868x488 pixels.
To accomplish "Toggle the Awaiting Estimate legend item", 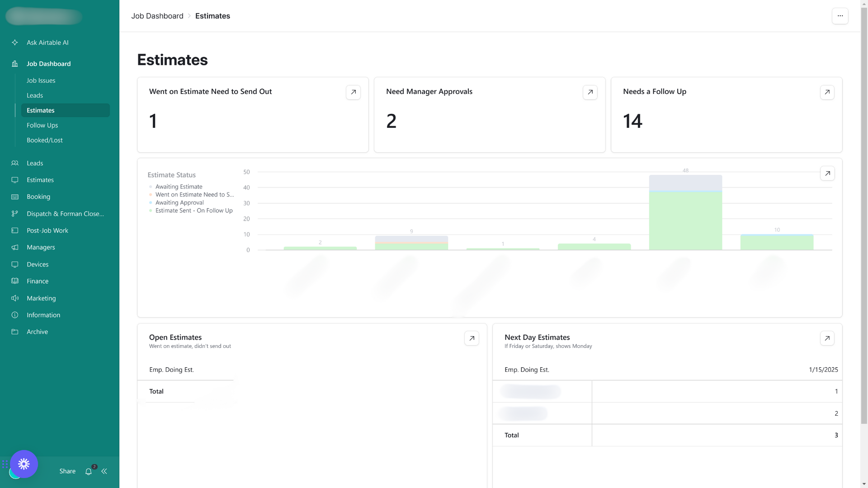I will [x=179, y=187].
